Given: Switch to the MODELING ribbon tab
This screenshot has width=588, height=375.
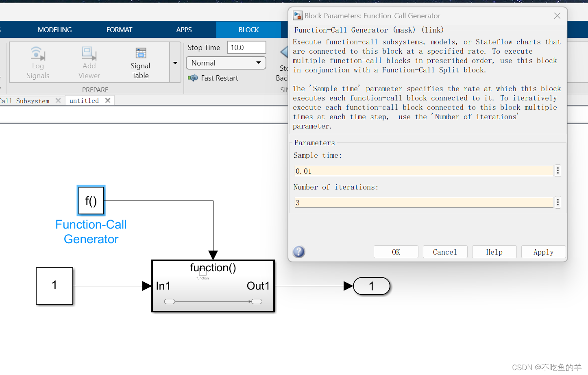Looking at the screenshot, I should [x=54, y=29].
